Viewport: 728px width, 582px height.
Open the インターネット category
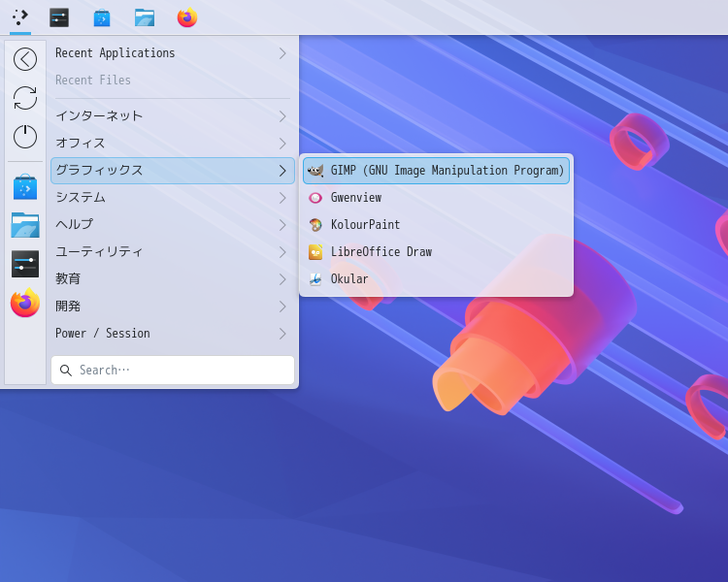click(172, 116)
